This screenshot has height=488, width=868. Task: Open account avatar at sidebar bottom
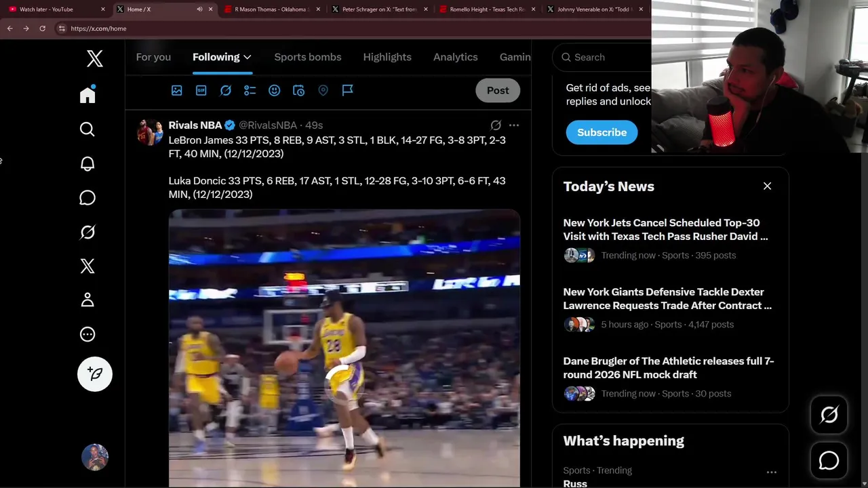pyautogui.click(x=95, y=457)
